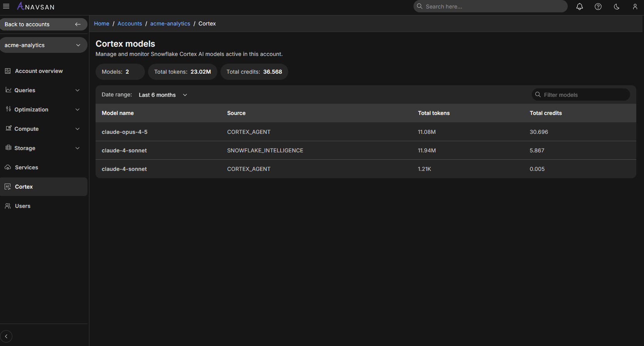Click the Total tokens 23.02M chip

tap(183, 72)
